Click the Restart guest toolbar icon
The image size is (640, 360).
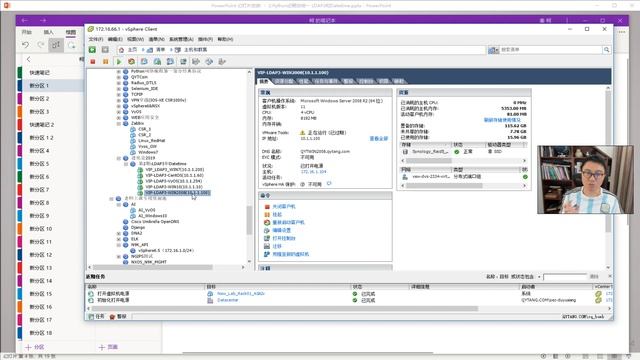[131, 62]
